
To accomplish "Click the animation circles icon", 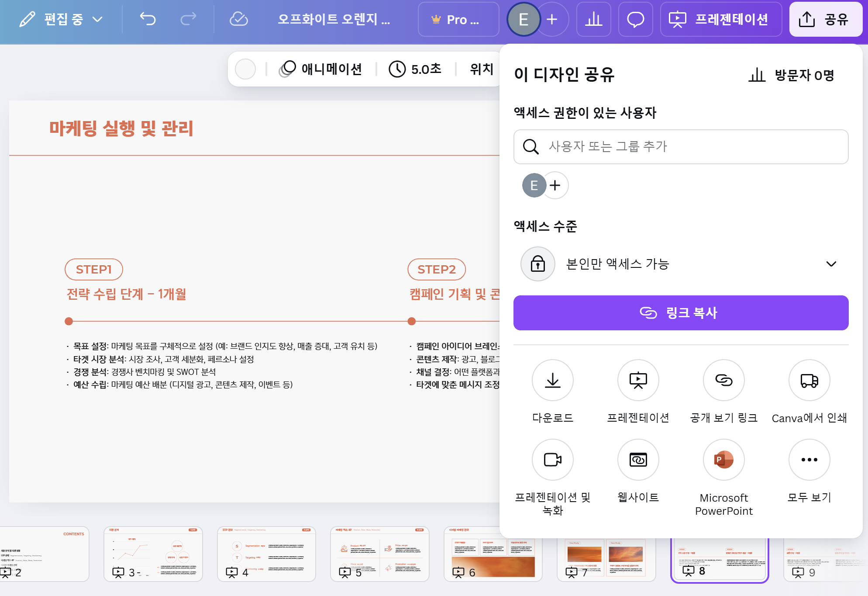I will click(x=287, y=69).
